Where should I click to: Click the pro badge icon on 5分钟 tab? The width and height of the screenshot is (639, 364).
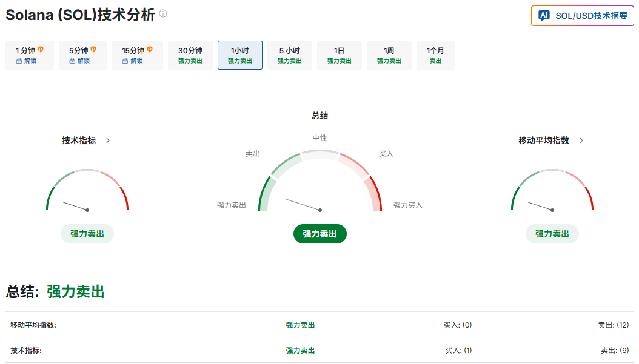click(93, 49)
